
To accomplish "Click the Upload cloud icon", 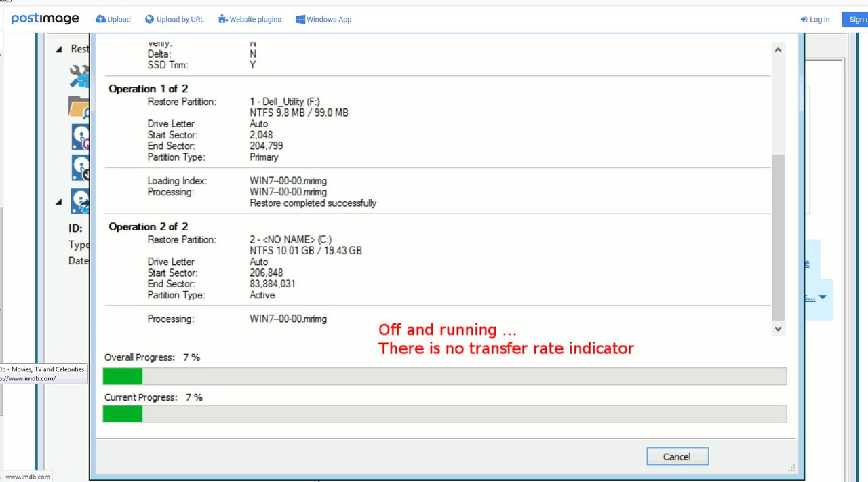I will tap(100, 19).
